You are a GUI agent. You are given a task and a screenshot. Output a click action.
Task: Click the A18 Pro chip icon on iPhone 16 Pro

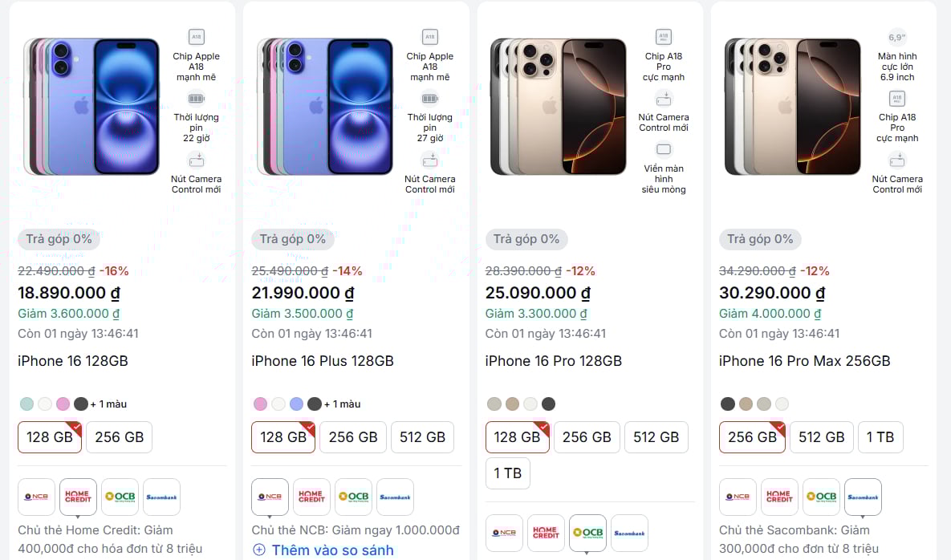point(664,36)
